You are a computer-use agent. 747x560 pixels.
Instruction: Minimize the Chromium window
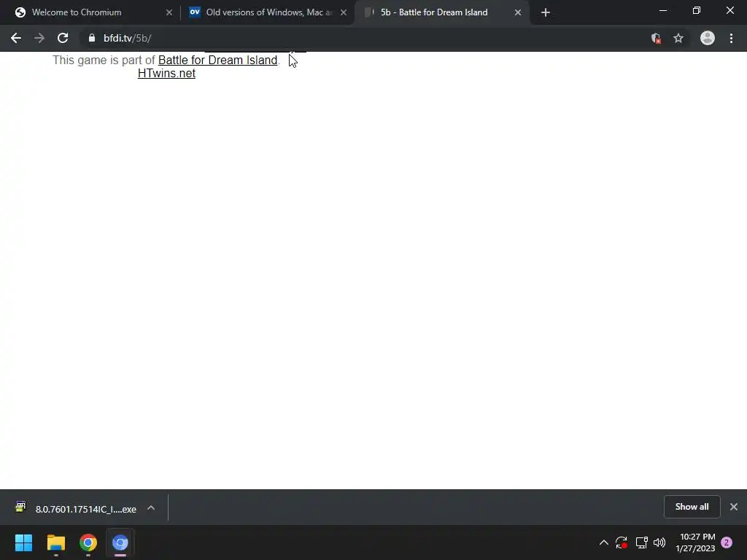662,10
